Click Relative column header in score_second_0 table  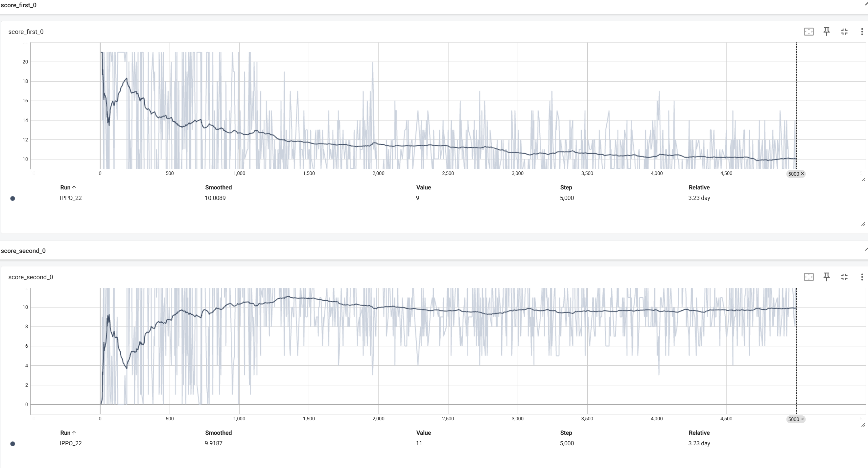click(699, 433)
